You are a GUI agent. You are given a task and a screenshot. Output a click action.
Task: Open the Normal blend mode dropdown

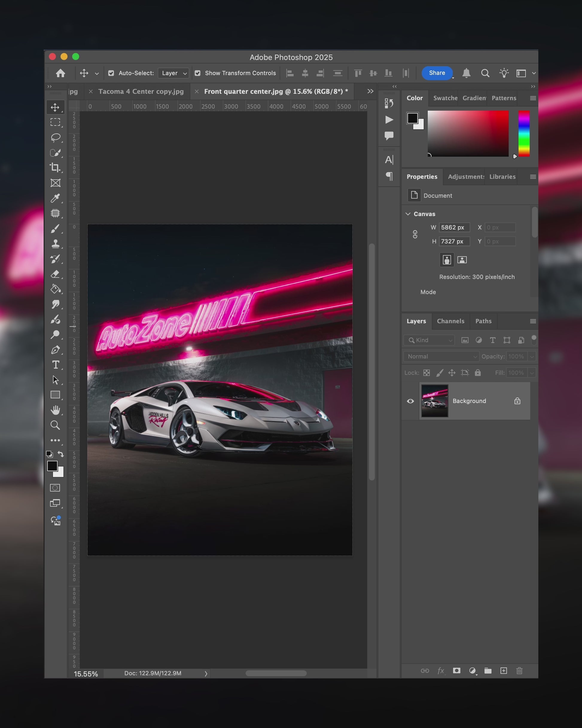[x=441, y=357]
